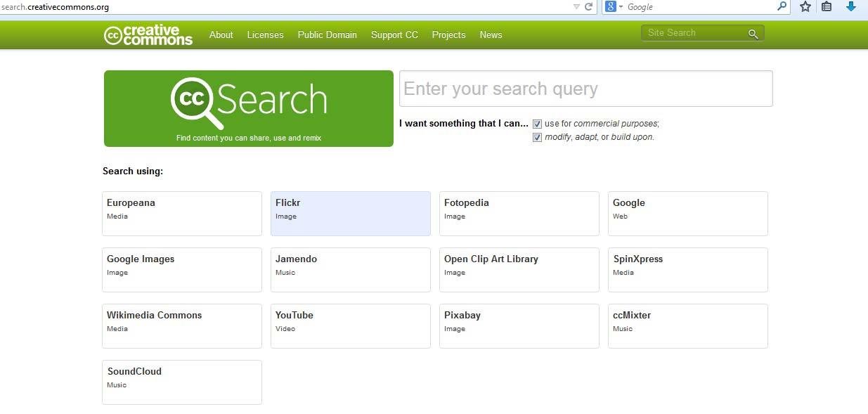Screen dimensions: 868x414
Task: Select Fotopedia as search source
Action: [x=519, y=214]
